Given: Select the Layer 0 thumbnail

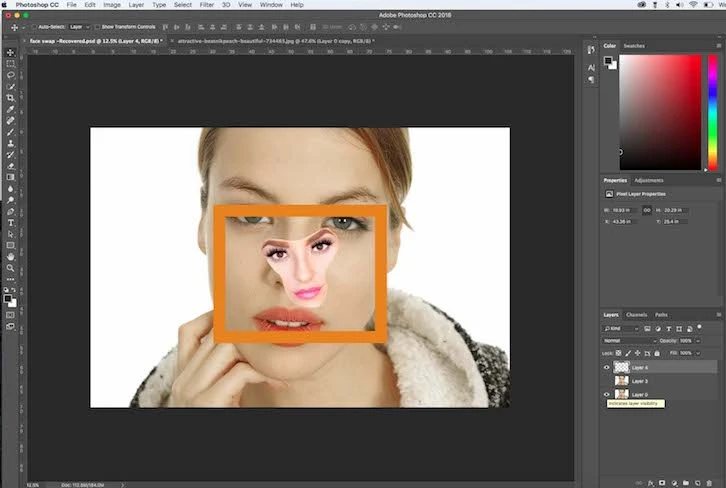Looking at the screenshot, I should [621, 394].
